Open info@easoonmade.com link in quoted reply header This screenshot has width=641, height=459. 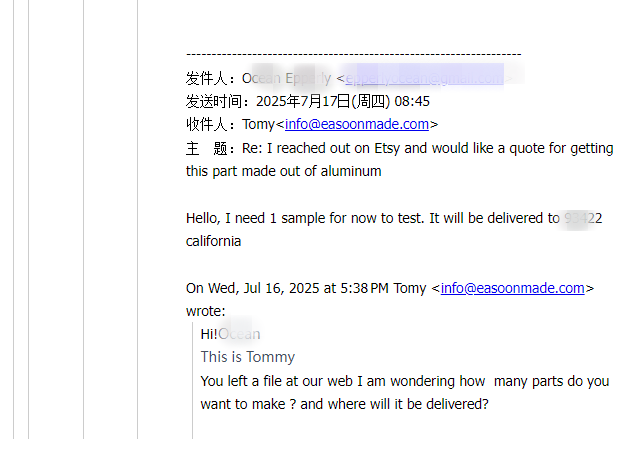click(x=512, y=288)
